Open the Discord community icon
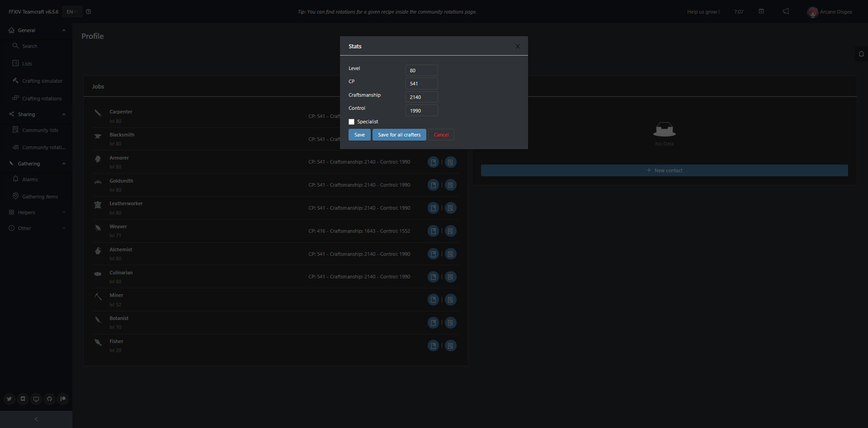Viewport: 868px width, 428px height. point(23,399)
